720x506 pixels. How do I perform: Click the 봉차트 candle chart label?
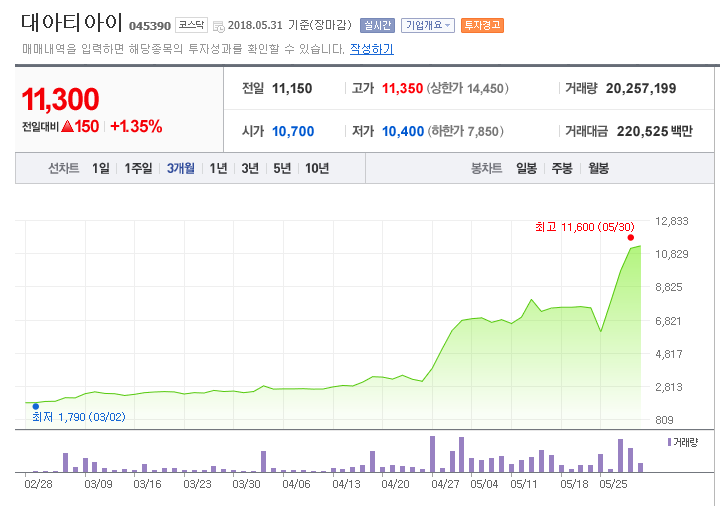tap(486, 169)
